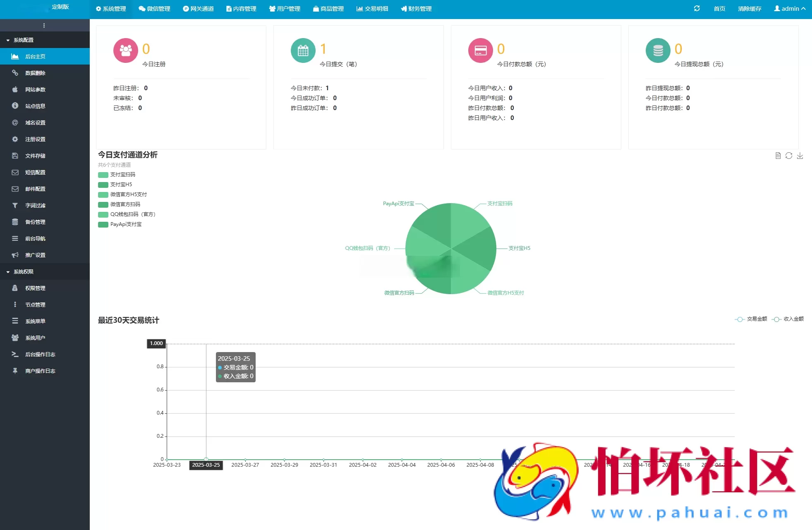
Task: Open 推广设置 sidebar item
Action: pyautogui.click(x=35, y=255)
